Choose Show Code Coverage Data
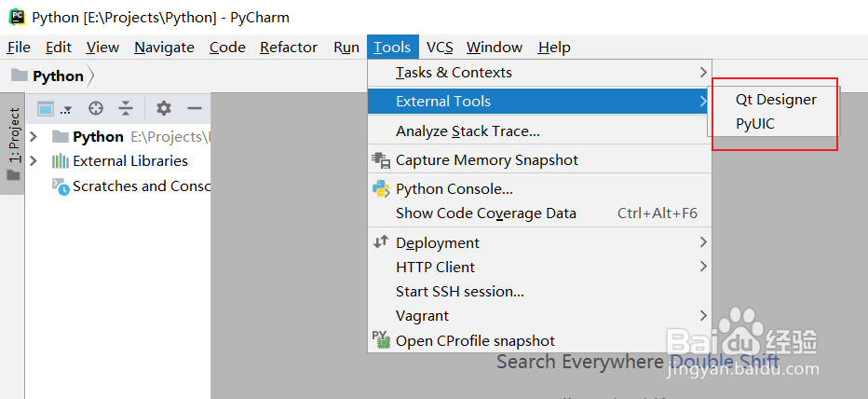This screenshot has width=868, height=399. click(539, 213)
